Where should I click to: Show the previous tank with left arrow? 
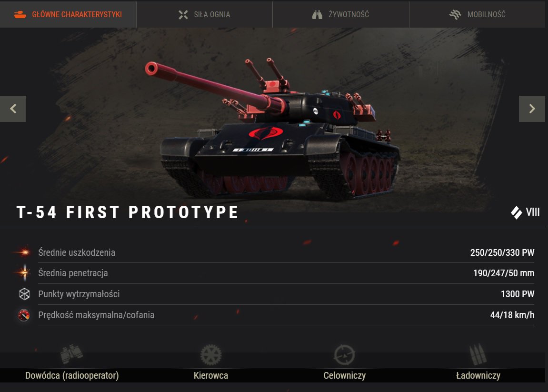pos(13,109)
